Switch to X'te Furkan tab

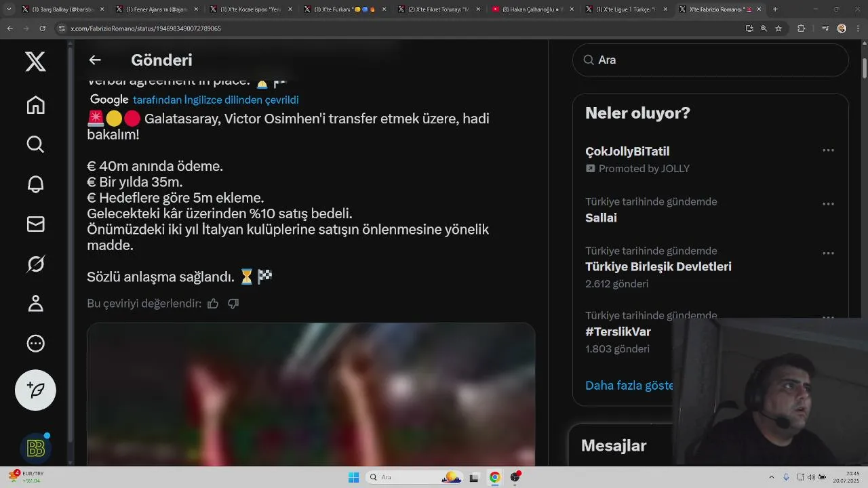point(344,9)
